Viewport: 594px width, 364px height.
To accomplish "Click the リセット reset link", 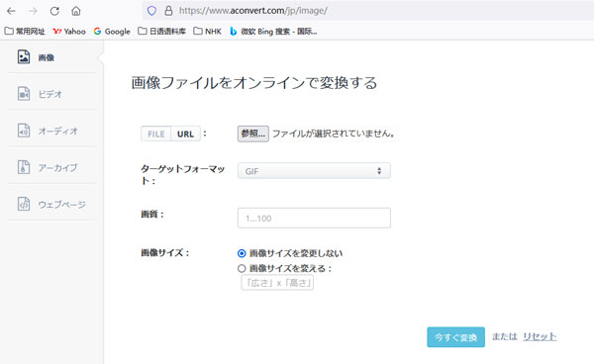I will (540, 336).
